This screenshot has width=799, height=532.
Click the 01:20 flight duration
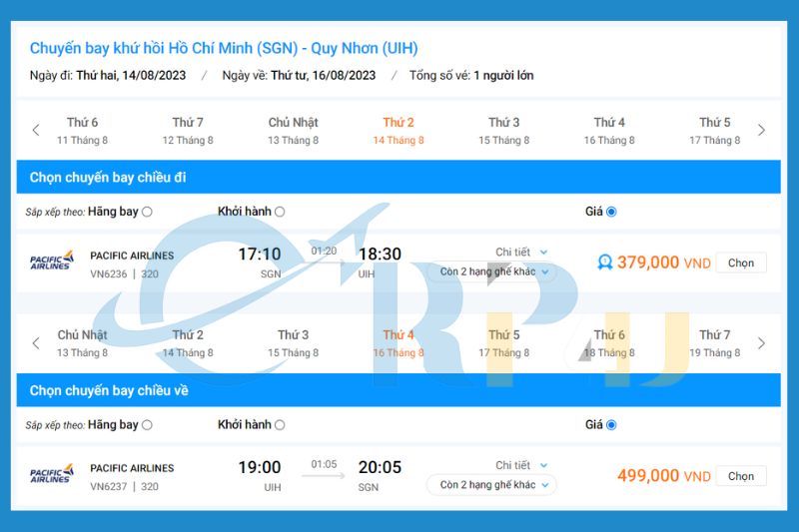(x=324, y=251)
